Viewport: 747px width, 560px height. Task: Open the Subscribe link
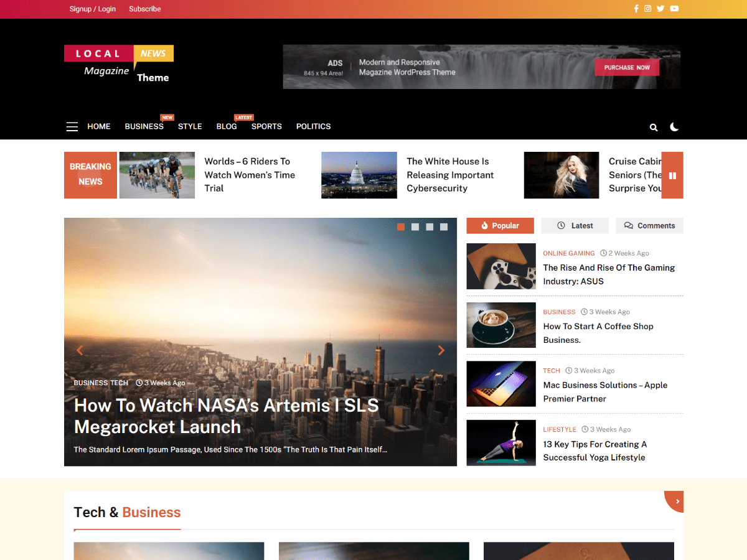144,9
